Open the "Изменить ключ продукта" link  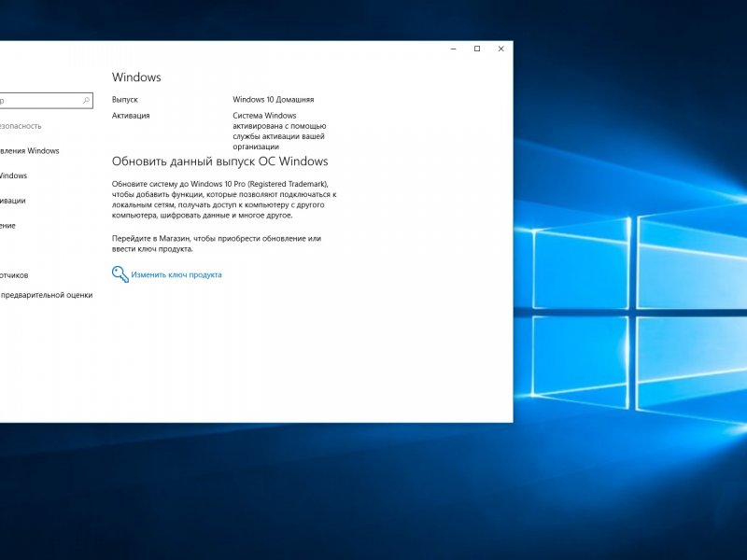click(176, 274)
